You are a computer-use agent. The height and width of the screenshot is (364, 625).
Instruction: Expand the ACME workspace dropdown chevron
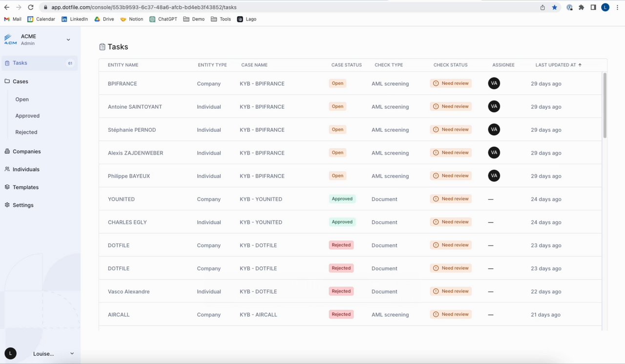tap(68, 40)
